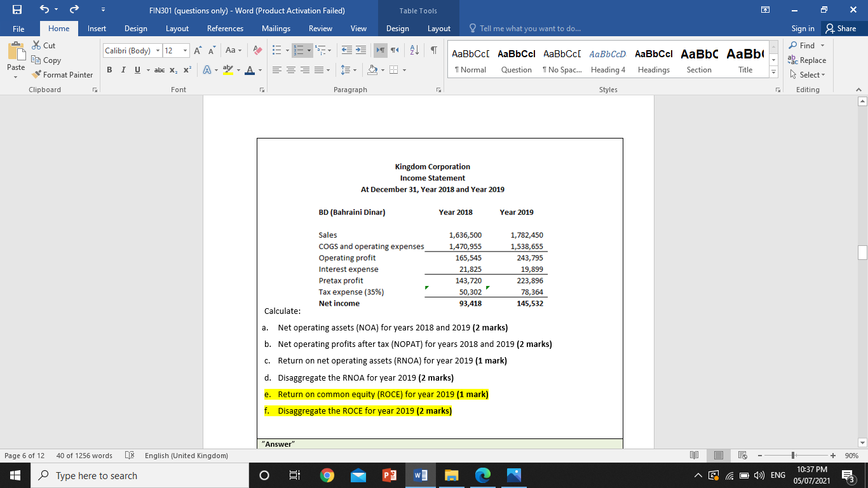Switch to the Insert tab
The height and width of the screenshot is (488, 868).
[97, 29]
